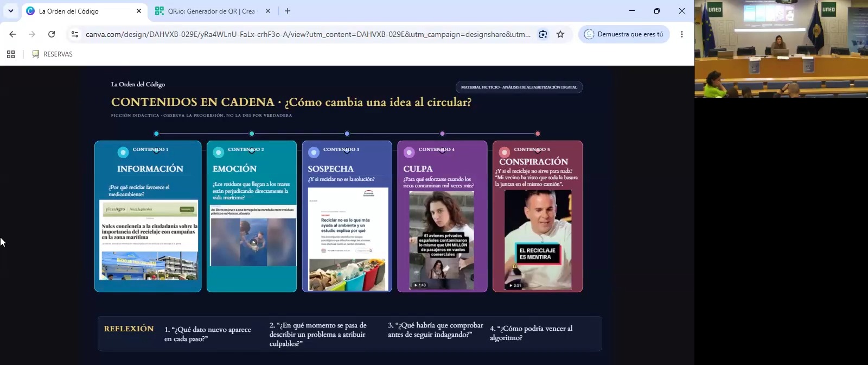Open the Chrome three-dot menu
Screen dimensions: 868x365
coord(682,34)
